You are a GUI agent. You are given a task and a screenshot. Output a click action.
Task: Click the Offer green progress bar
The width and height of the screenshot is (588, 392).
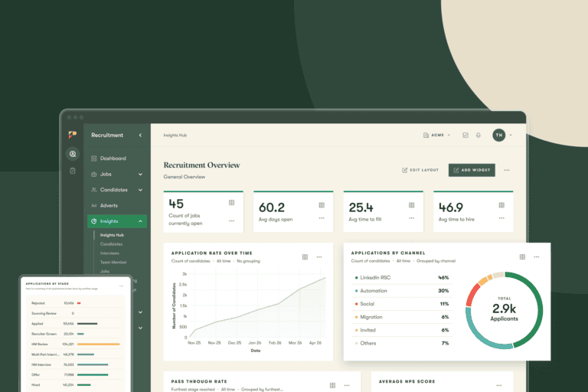[92, 374]
